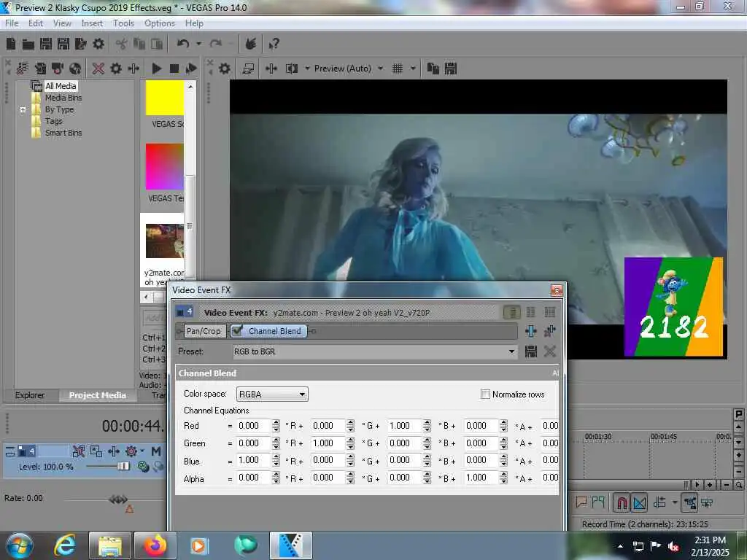Click the Undo arrow icon
This screenshot has height=560, width=747.
[183, 44]
